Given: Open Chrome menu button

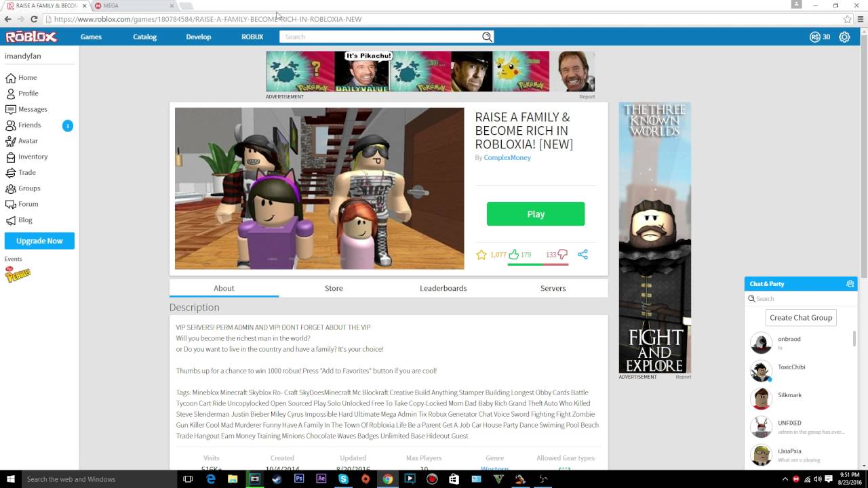Looking at the screenshot, I should tap(860, 19).
